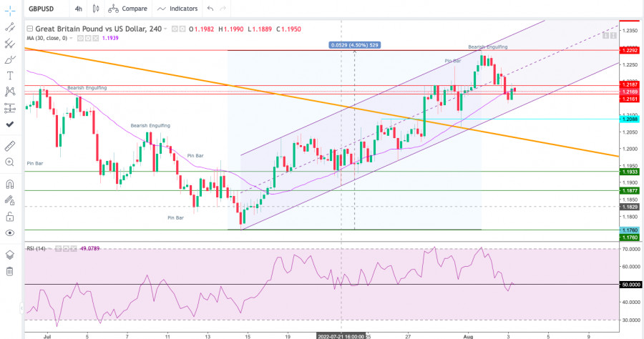Select the ruler measure tool
644x339 pixels.
tap(10, 146)
